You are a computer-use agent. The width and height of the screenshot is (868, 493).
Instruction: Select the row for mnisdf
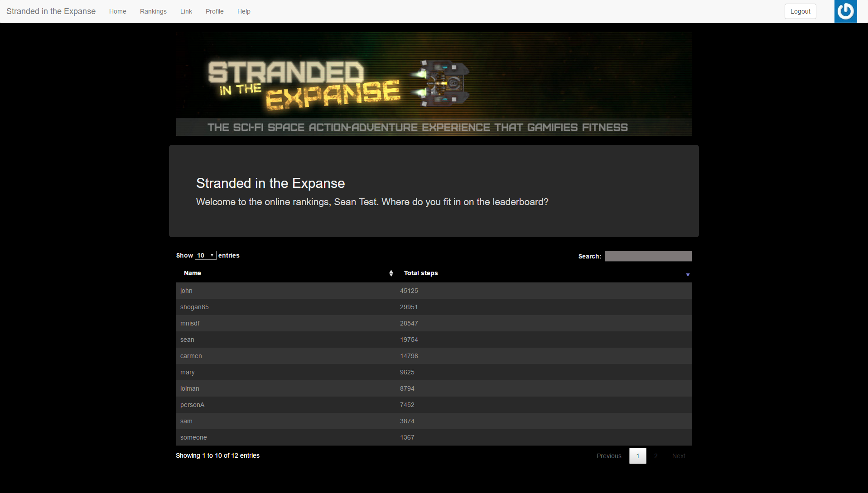(x=434, y=323)
